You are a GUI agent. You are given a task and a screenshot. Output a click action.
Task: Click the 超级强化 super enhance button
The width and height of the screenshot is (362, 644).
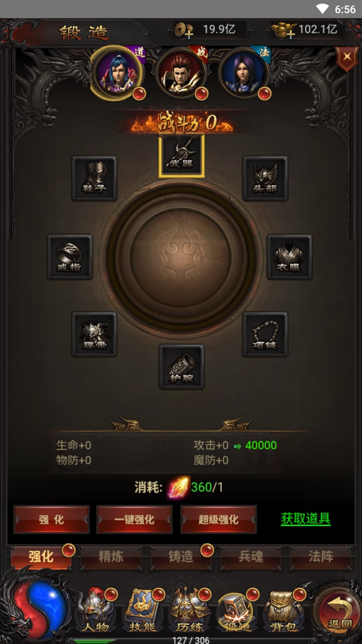[x=219, y=520]
